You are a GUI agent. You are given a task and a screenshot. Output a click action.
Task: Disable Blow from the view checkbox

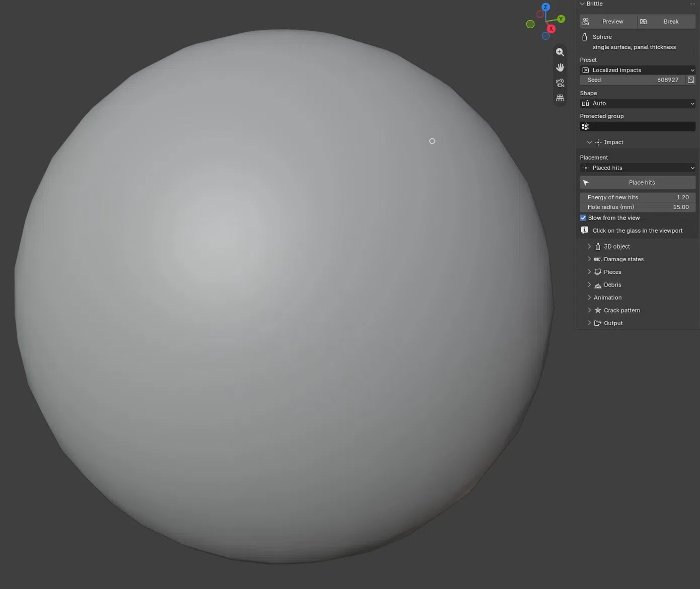583,218
